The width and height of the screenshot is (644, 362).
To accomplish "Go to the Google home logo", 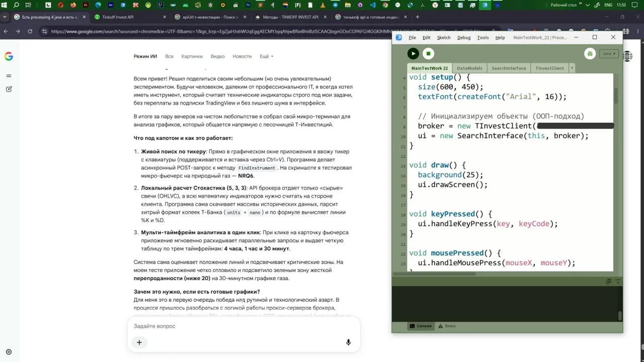I will tap(9, 56).
